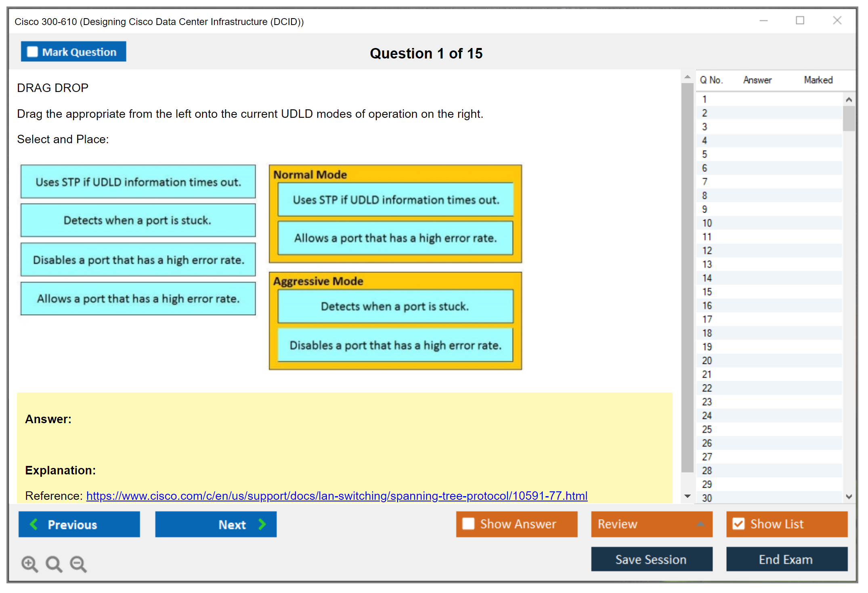The height and width of the screenshot is (593, 868).
Task: Uncheck the Show List checkbox
Action: [738, 524]
